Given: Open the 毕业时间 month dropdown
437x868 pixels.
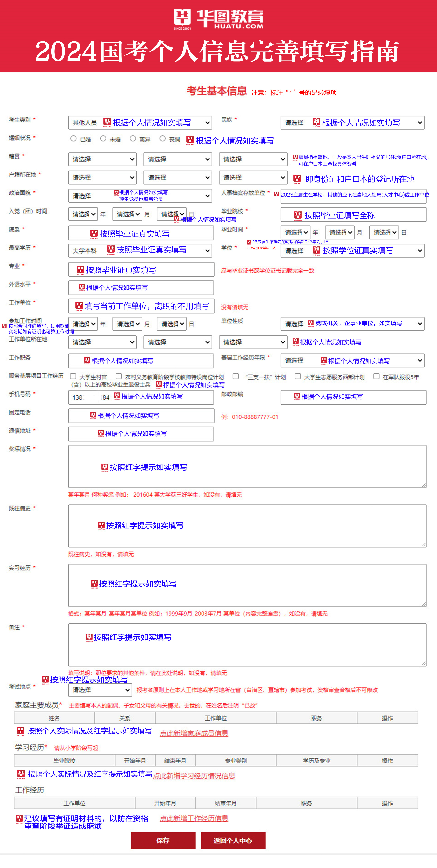Looking at the screenshot, I should 340,233.
